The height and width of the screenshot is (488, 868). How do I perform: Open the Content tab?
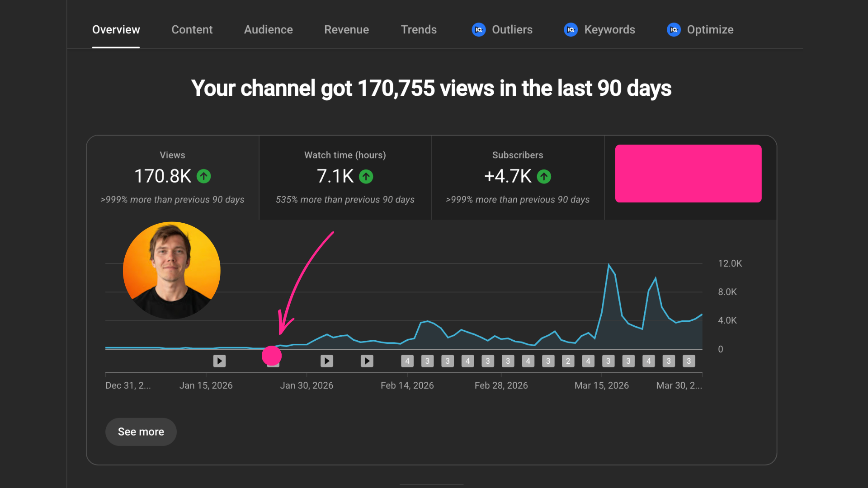click(192, 30)
